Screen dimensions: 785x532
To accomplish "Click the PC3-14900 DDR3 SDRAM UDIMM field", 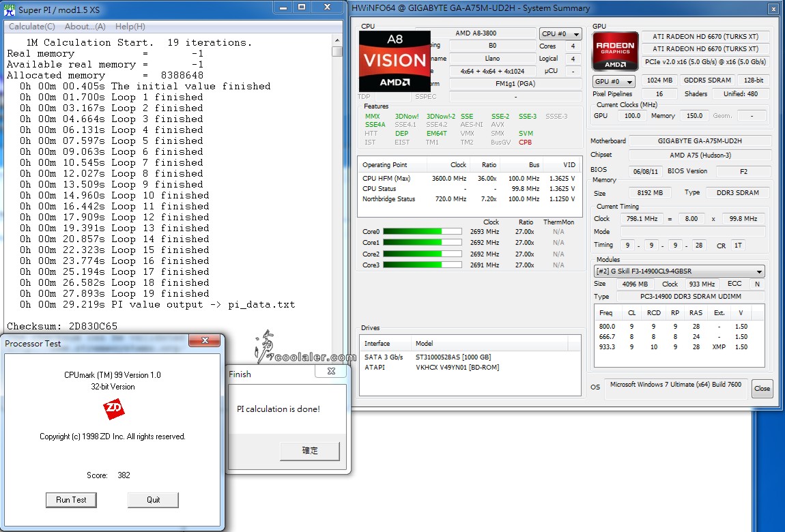I will click(690, 297).
